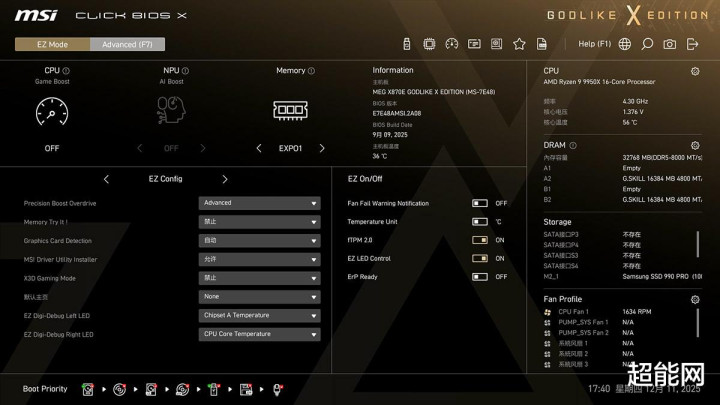Click the document file toolbar icon
Viewport: 720px width, 405px height.
click(x=542, y=44)
